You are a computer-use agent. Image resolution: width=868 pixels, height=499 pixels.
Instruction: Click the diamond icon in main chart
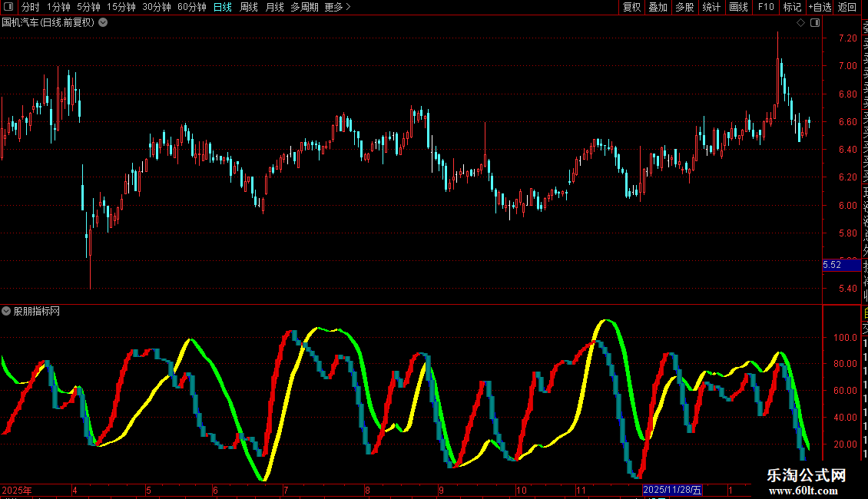[x=800, y=23]
